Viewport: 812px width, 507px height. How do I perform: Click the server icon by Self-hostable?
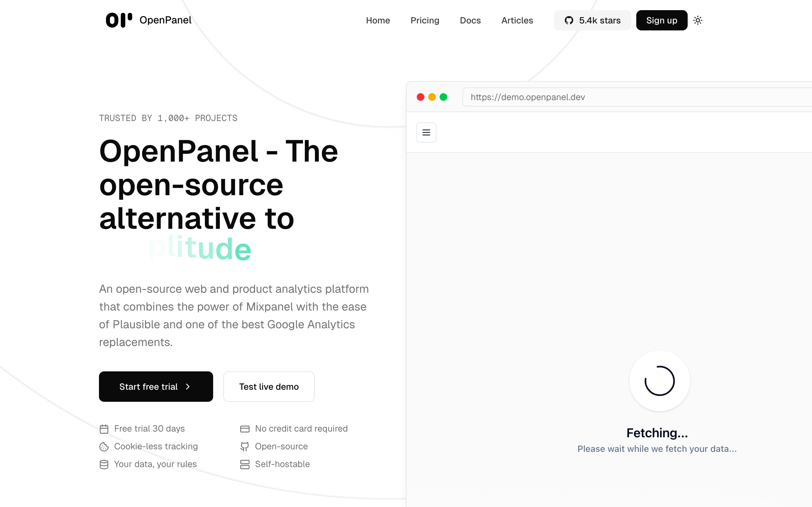click(245, 465)
